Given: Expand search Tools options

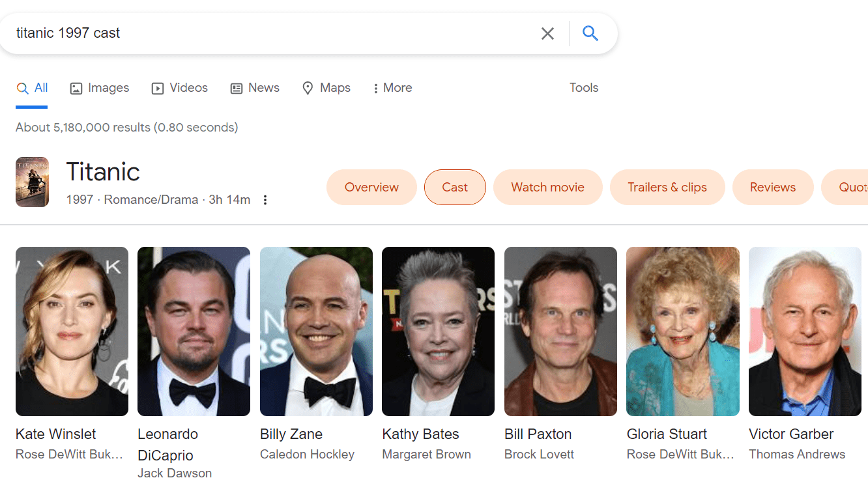Looking at the screenshot, I should click(583, 87).
